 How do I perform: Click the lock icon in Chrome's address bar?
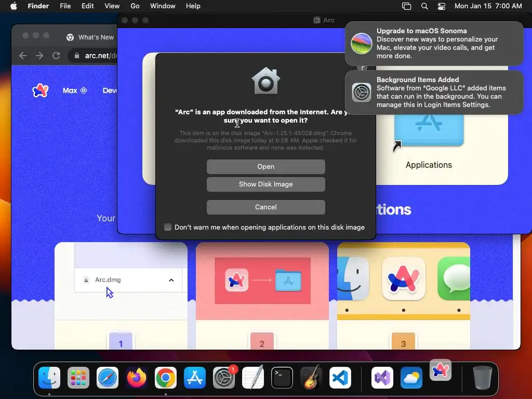click(77, 56)
